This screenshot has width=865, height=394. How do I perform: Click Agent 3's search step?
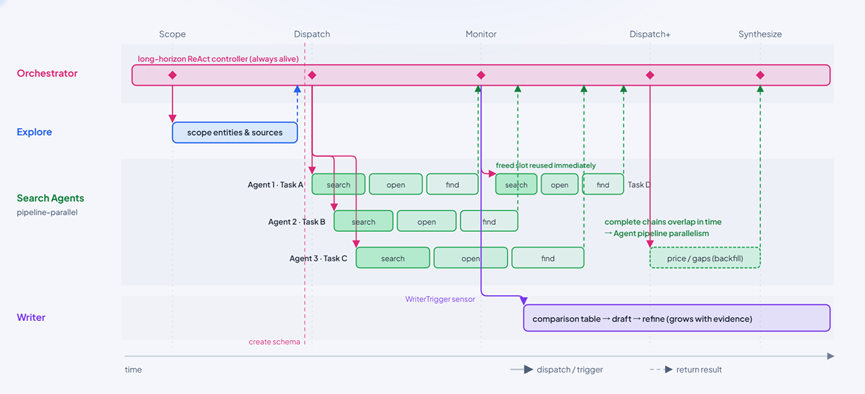393,258
